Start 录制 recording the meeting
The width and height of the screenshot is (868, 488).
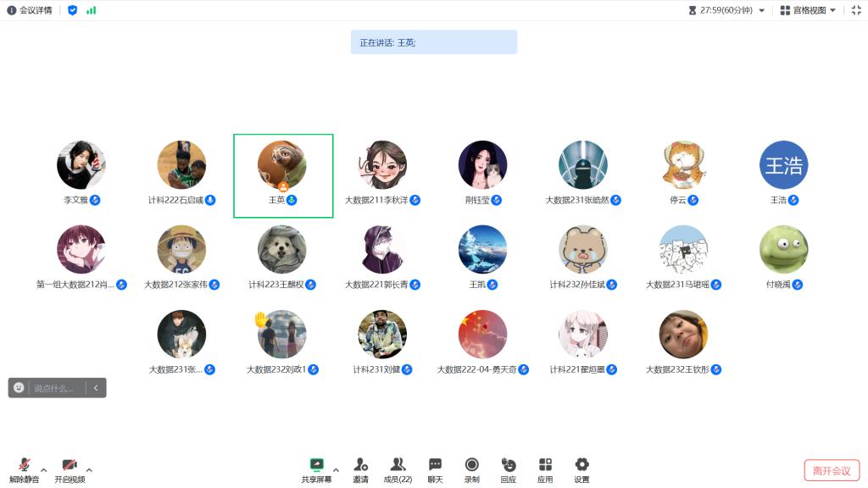click(471, 469)
